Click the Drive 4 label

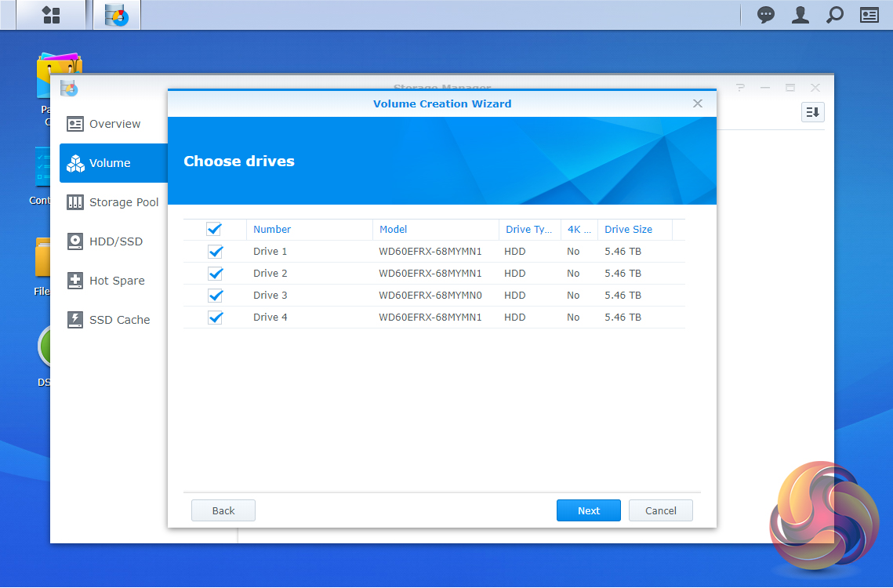click(270, 318)
